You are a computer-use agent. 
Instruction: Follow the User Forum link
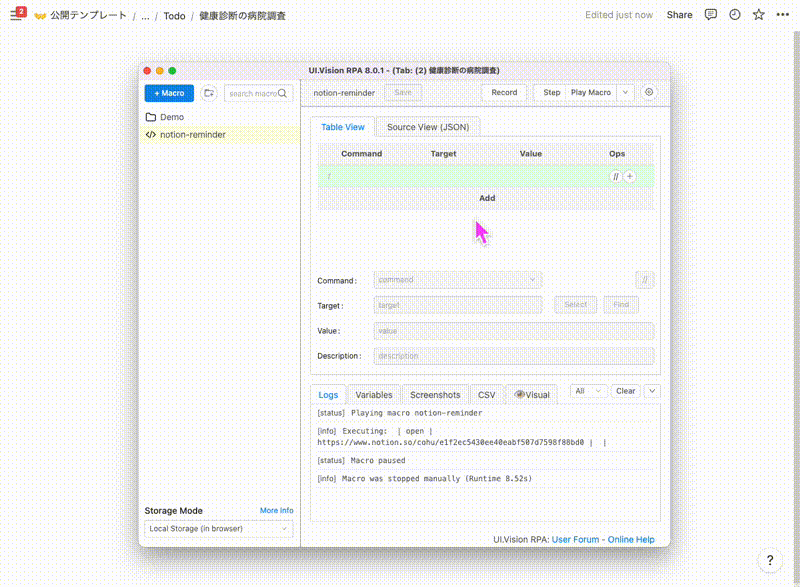575,539
